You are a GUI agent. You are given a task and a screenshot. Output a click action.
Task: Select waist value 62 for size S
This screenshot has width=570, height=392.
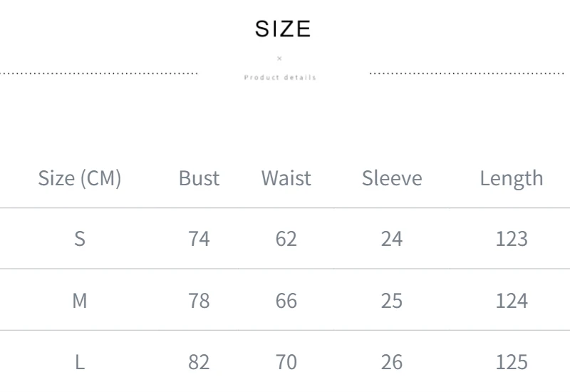tap(286, 239)
